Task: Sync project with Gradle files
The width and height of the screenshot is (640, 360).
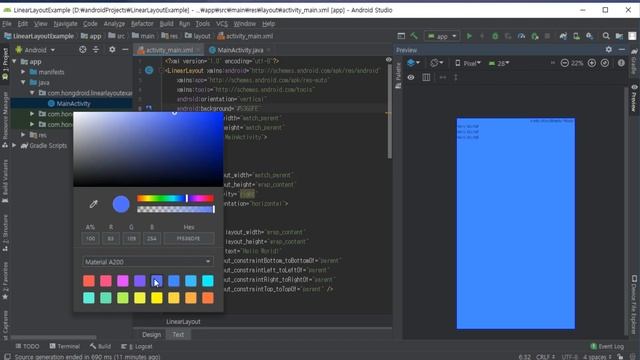Action: (563, 36)
